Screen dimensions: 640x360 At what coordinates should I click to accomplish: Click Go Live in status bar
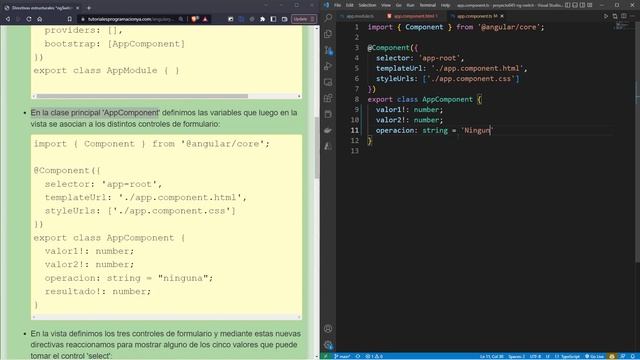[x=594, y=356]
